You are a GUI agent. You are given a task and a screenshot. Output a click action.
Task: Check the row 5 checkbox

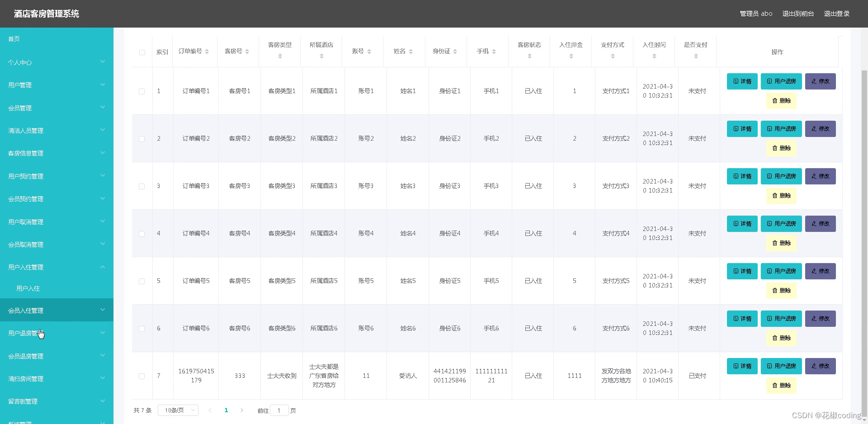pyautogui.click(x=142, y=281)
